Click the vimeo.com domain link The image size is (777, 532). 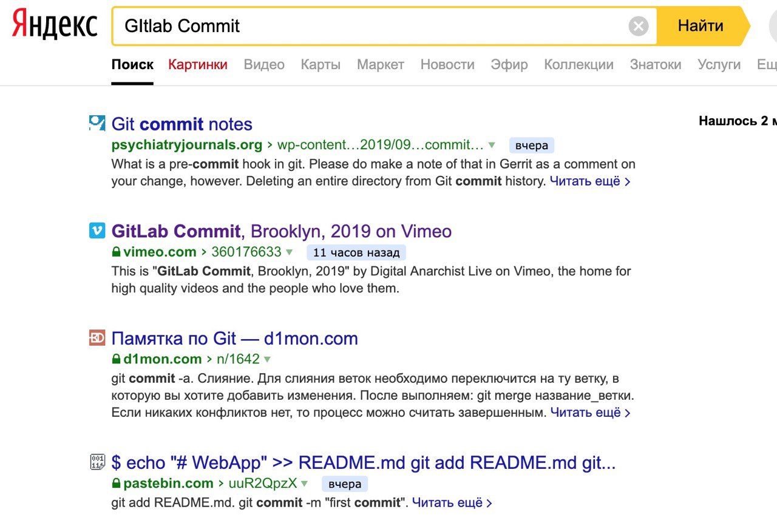tap(160, 252)
